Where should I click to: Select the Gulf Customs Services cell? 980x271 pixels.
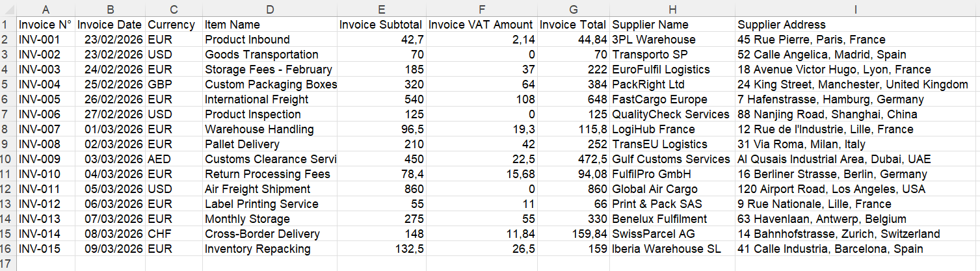pos(672,159)
